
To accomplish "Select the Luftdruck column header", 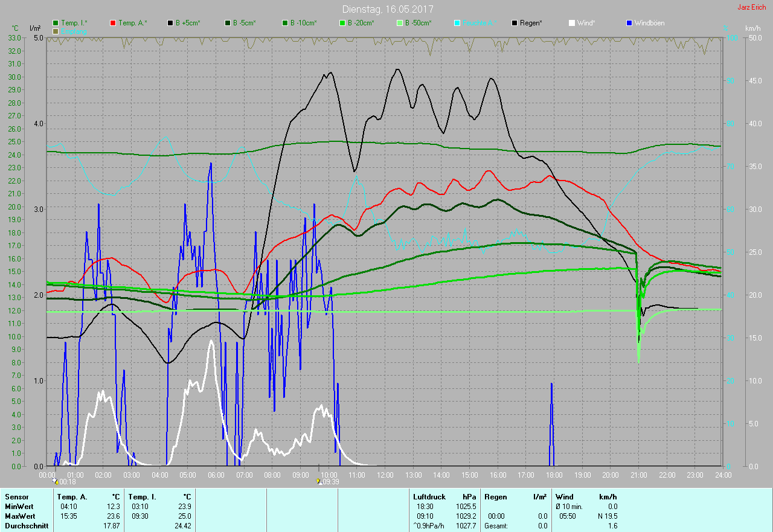I will pyautogui.click(x=429, y=496).
